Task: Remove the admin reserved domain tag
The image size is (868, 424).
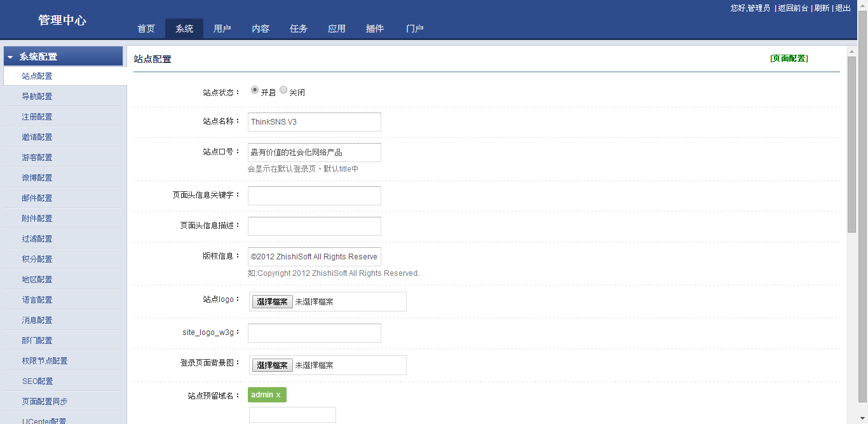Action: (278, 395)
